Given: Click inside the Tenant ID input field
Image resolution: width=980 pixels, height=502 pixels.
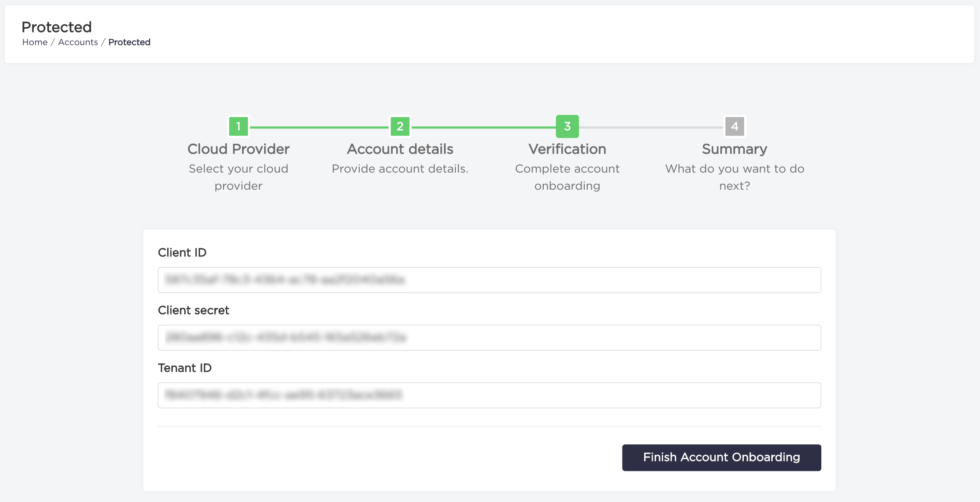Looking at the screenshot, I should click(x=489, y=395).
